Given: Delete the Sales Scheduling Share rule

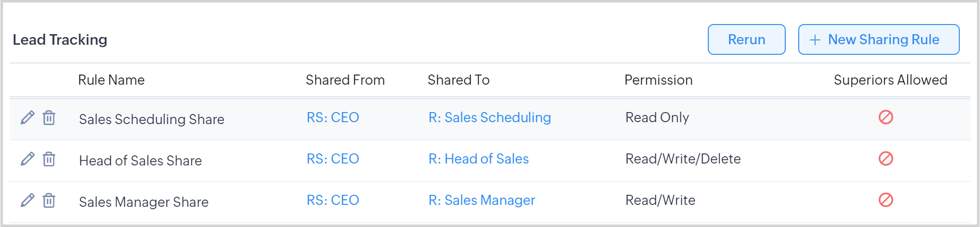Looking at the screenshot, I should pyautogui.click(x=49, y=117).
